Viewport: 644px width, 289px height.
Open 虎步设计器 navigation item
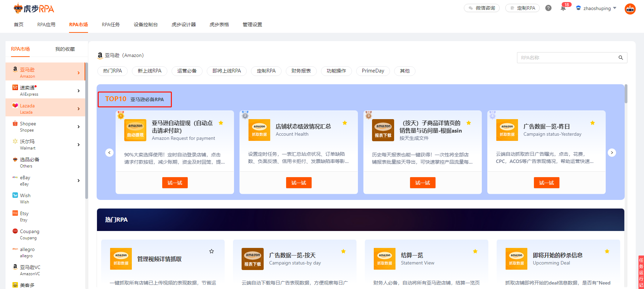pos(184,25)
